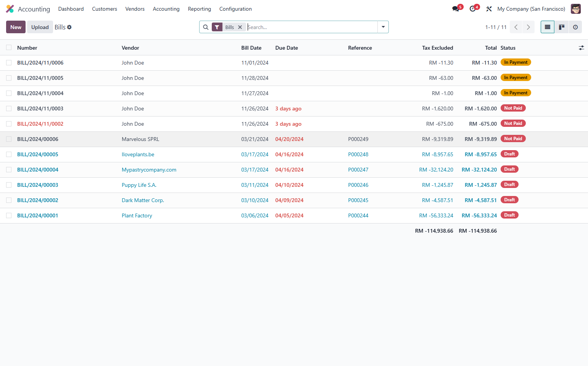Sort by Due Date column header
The width and height of the screenshot is (588, 366).
coord(287,48)
